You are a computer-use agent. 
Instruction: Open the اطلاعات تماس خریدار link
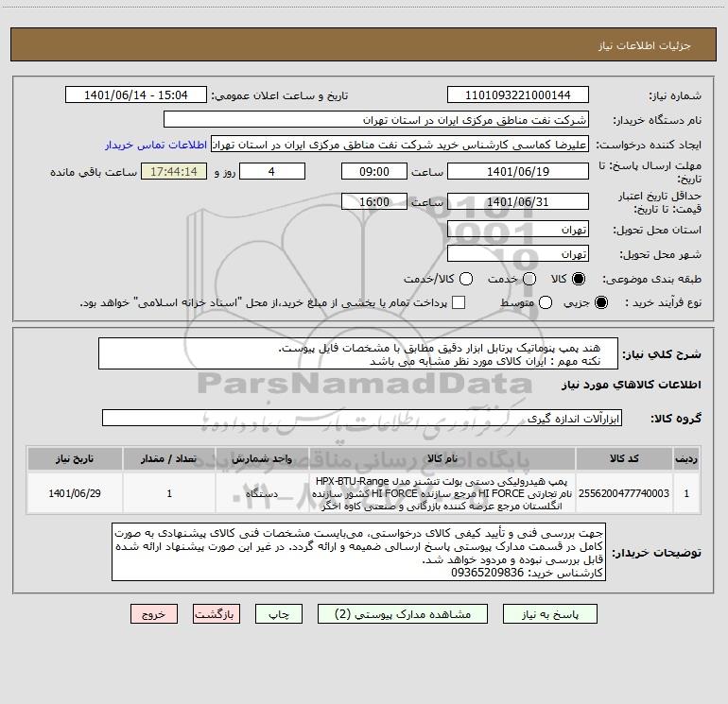(x=156, y=145)
